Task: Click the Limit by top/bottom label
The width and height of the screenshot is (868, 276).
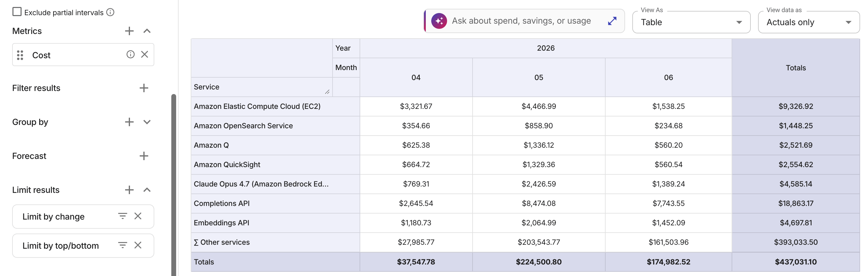Action: coord(60,246)
